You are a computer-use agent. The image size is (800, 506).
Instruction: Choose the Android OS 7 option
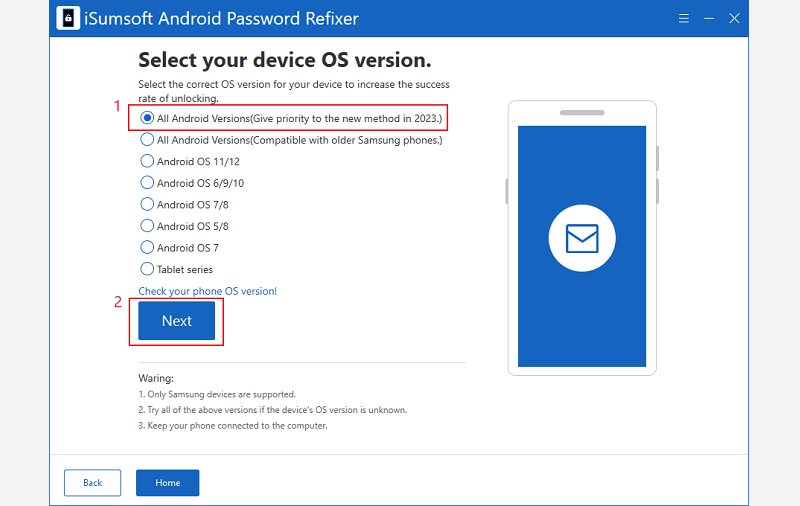point(180,247)
